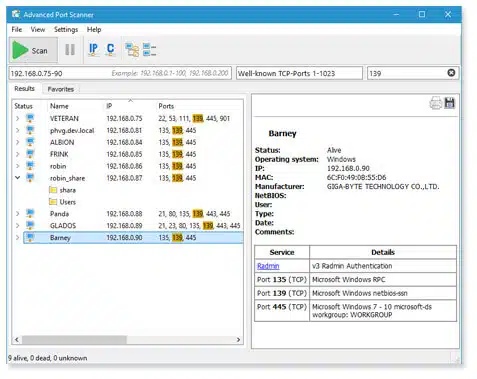
Task: Expand the robin row
Action: coord(18,166)
